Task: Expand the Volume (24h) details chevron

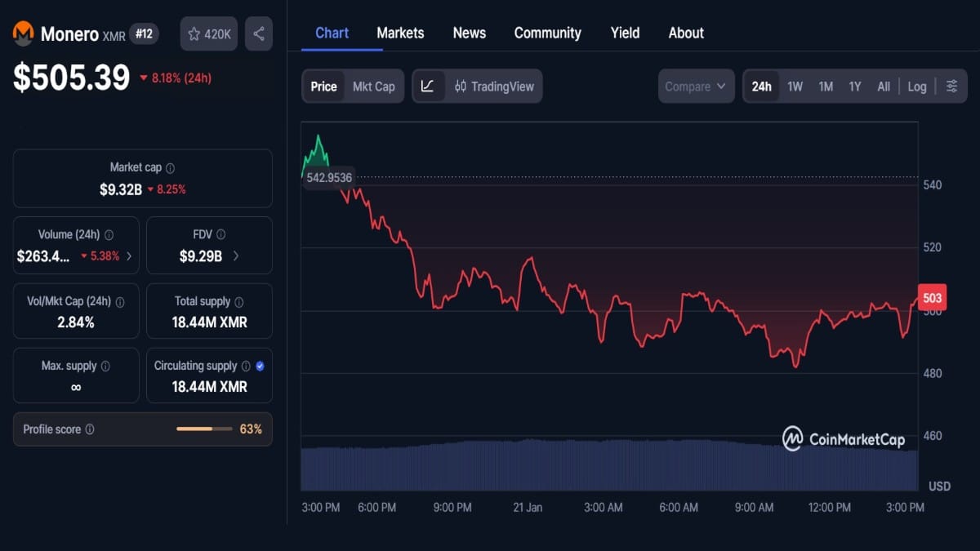Action: (x=128, y=256)
